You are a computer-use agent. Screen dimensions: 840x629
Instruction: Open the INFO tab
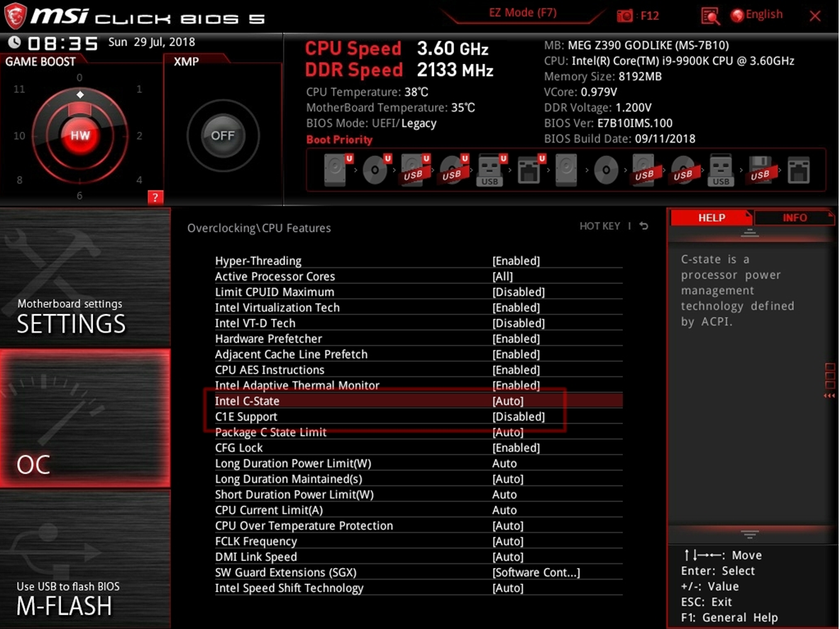point(795,218)
